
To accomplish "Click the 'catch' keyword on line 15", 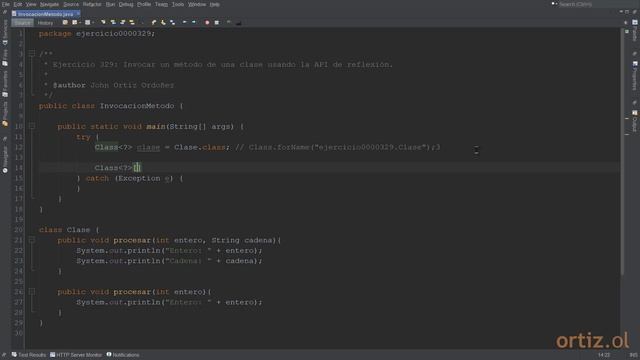I will (x=97, y=178).
